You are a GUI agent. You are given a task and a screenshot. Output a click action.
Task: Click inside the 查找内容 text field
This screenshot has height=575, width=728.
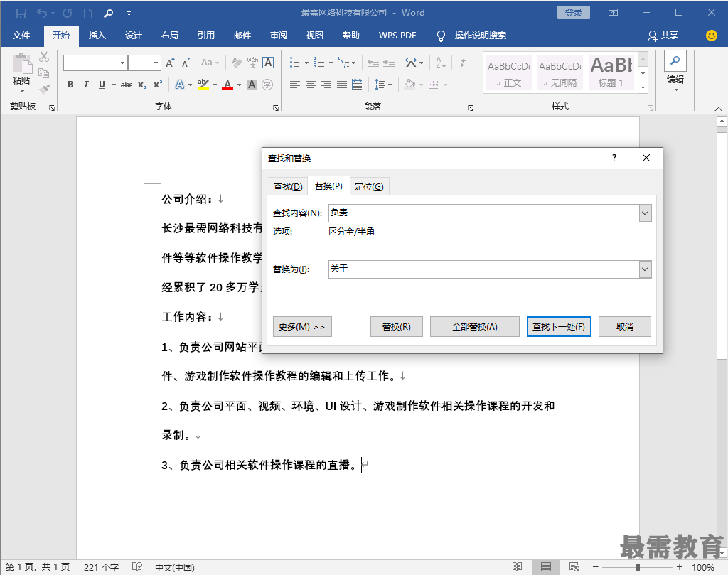click(483, 213)
